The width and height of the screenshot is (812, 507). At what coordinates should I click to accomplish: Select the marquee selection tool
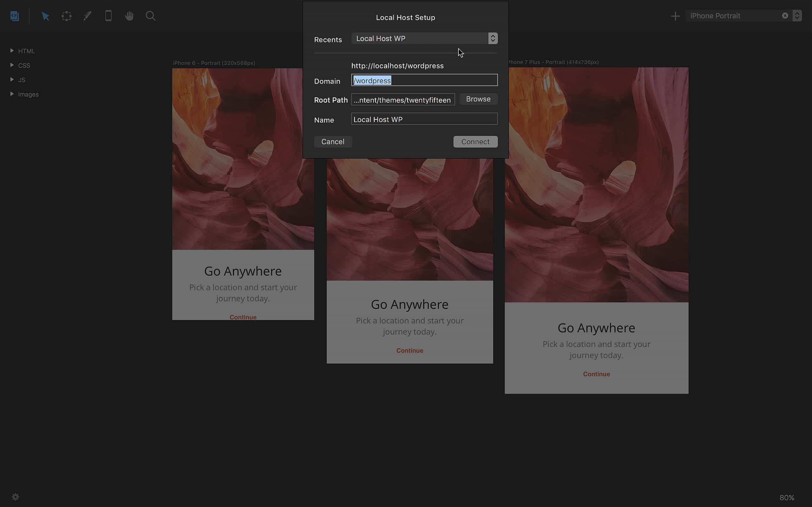tap(66, 16)
